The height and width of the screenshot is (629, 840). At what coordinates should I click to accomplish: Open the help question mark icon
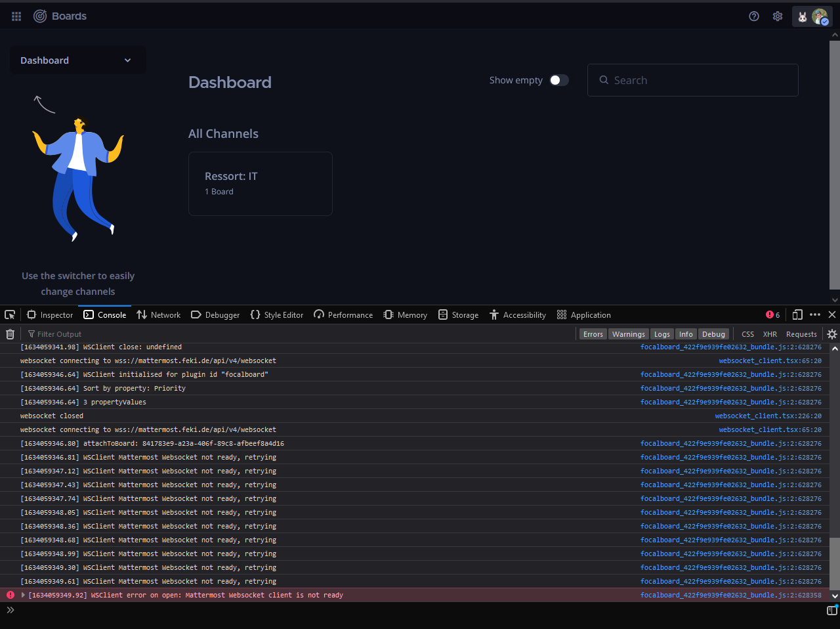coord(754,16)
